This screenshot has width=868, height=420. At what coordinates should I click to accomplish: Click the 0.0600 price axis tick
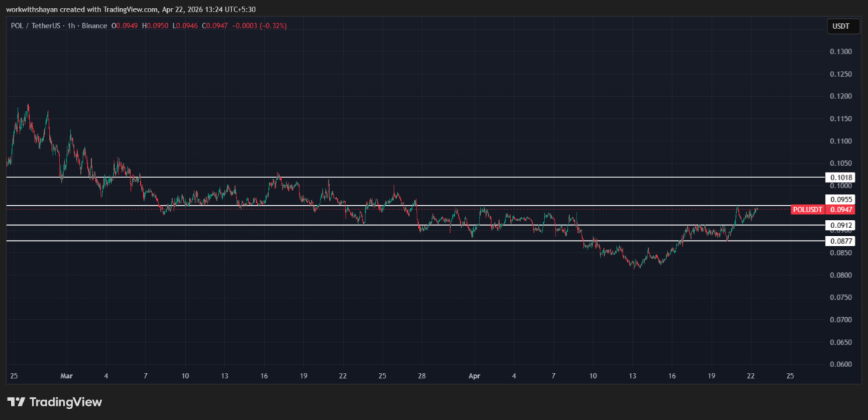pos(841,364)
